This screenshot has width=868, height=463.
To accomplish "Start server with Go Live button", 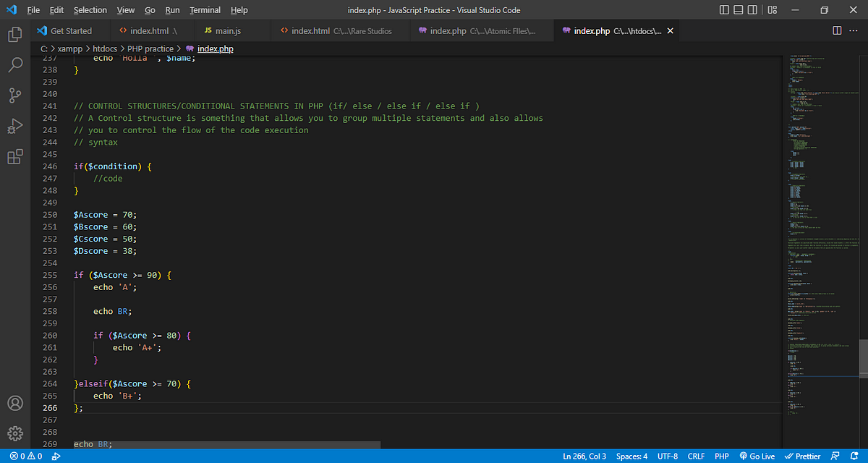I will [x=757, y=456].
